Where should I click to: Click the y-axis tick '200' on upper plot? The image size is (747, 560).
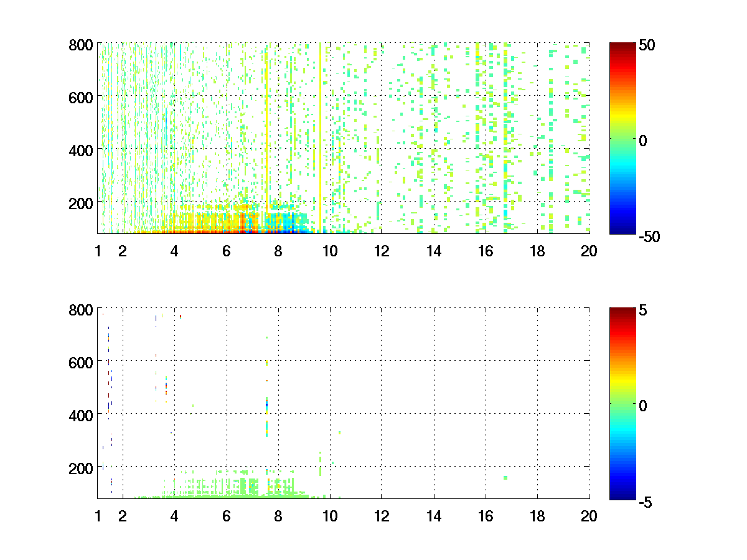(x=81, y=203)
